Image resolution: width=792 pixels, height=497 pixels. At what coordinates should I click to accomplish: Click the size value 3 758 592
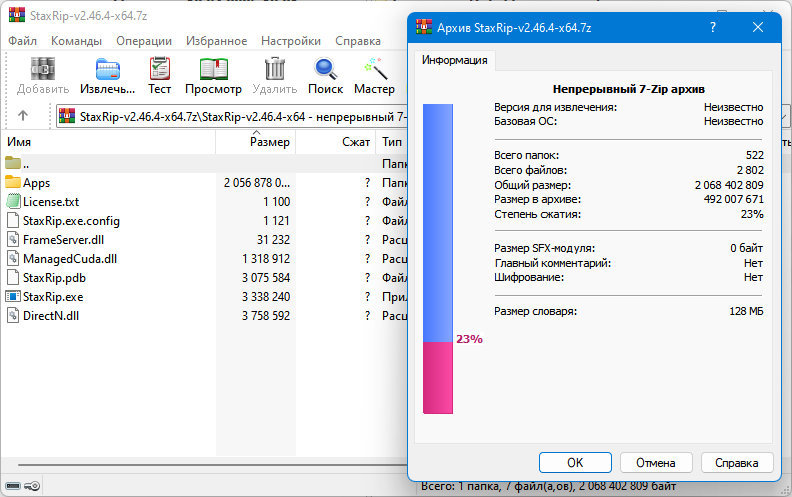(266, 316)
